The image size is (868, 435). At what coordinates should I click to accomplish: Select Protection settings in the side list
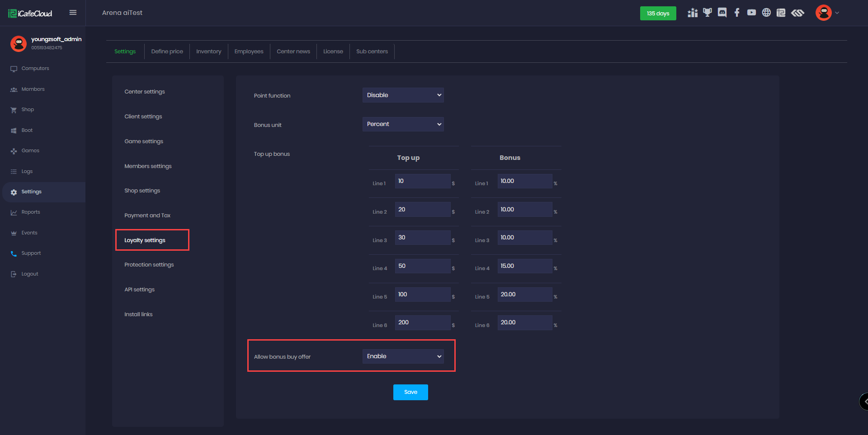pyautogui.click(x=149, y=265)
